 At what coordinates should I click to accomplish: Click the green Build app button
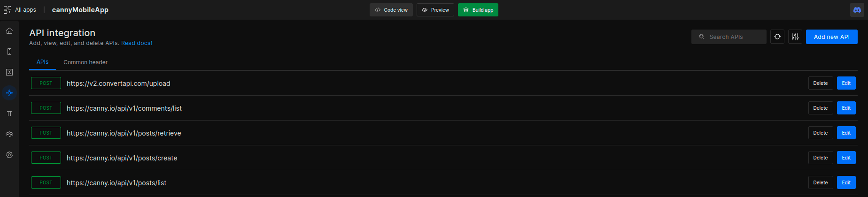[478, 10]
